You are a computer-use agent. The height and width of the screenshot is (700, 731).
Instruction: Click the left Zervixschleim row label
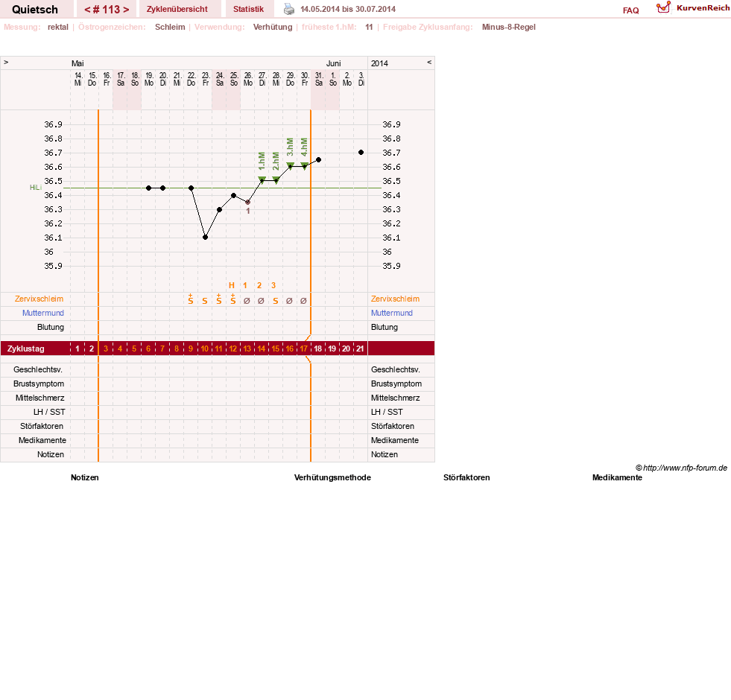[x=39, y=299]
